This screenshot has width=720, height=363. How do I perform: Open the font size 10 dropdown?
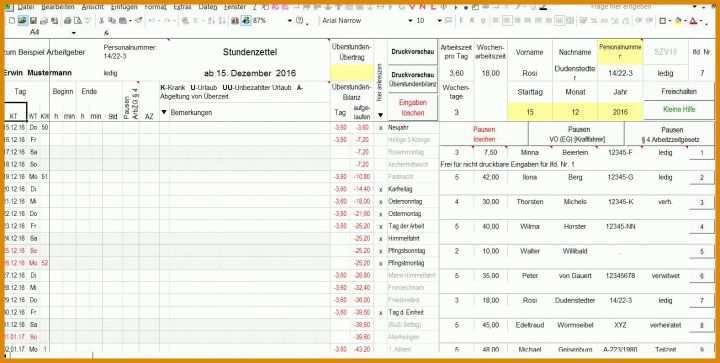coord(439,21)
